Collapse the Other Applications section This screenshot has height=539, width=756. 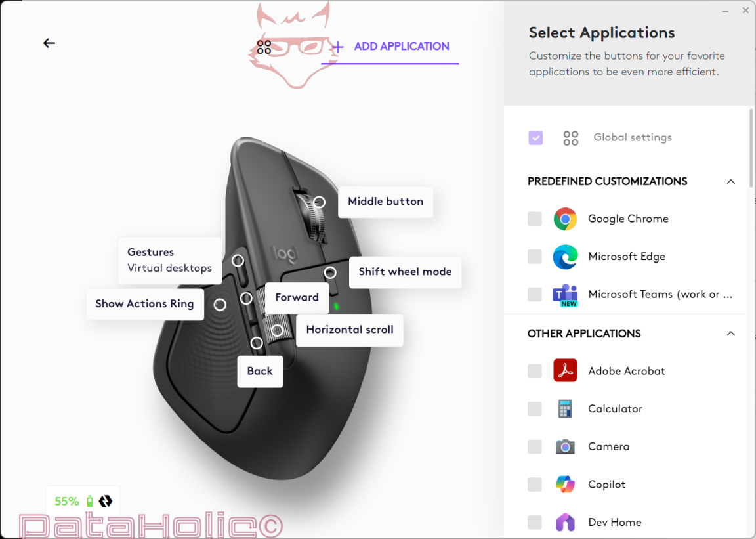[731, 334]
